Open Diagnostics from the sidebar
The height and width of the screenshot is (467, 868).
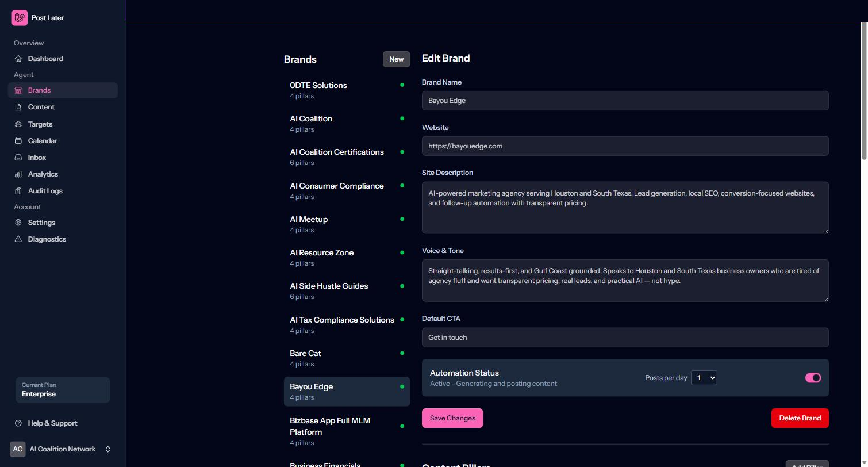click(x=63, y=239)
